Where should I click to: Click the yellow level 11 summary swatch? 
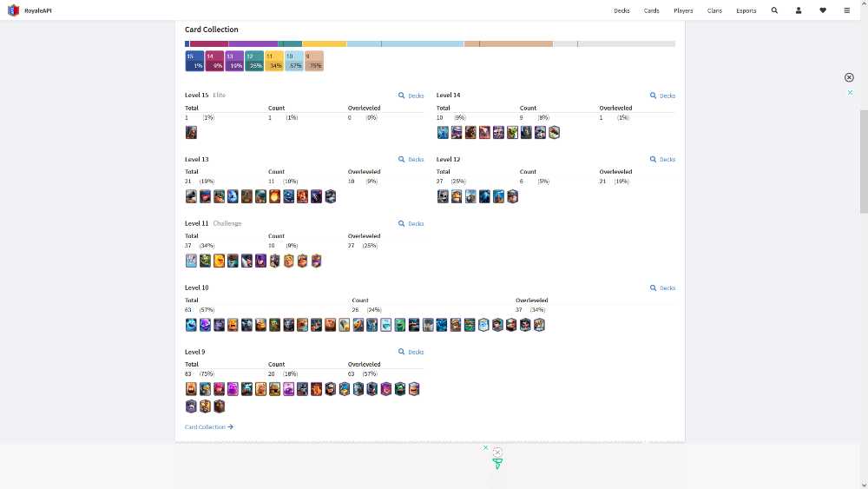pos(274,61)
